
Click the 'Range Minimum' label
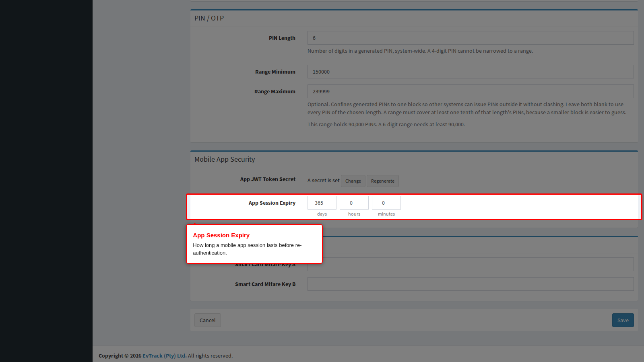(275, 72)
